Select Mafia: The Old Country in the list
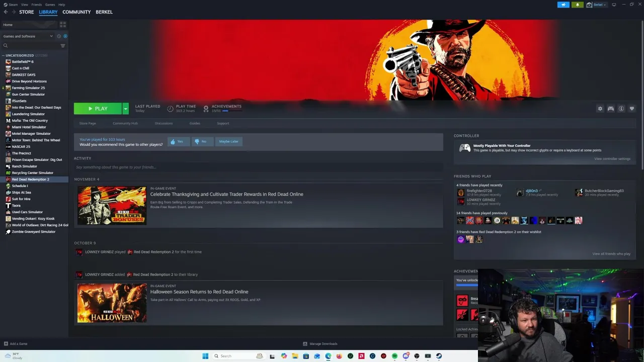This screenshot has height=362, width=644. tap(30, 121)
